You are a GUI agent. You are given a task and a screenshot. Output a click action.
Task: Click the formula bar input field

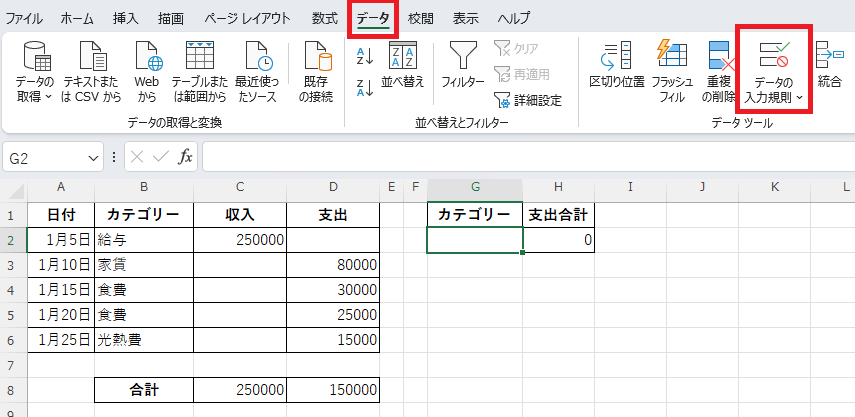point(520,157)
